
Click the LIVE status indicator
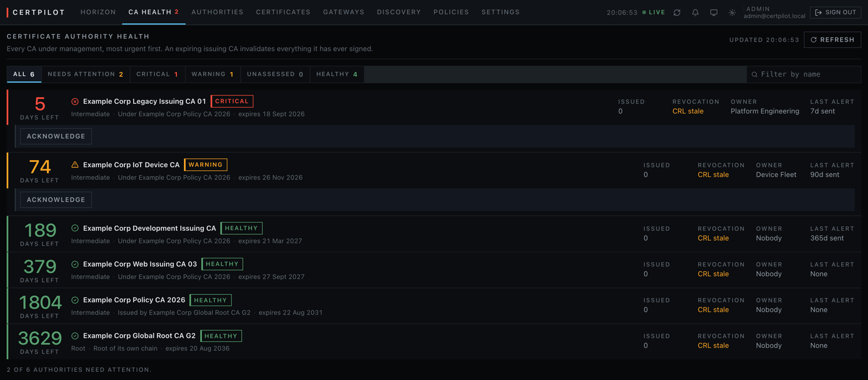654,12
